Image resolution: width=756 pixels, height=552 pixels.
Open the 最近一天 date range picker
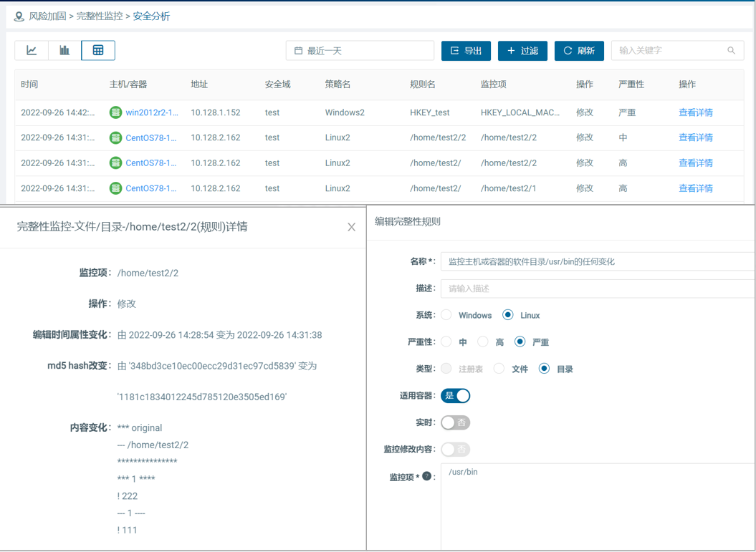pyautogui.click(x=360, y=51)
